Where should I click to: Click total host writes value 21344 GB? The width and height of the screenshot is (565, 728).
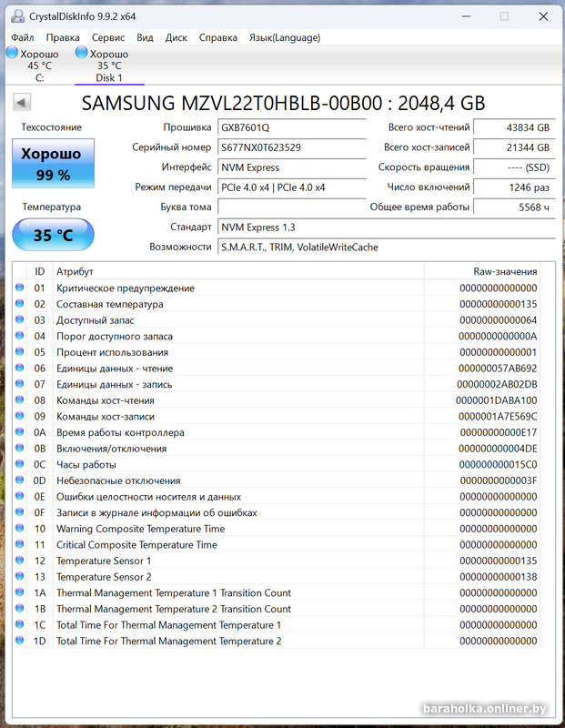tap(514, 147)
